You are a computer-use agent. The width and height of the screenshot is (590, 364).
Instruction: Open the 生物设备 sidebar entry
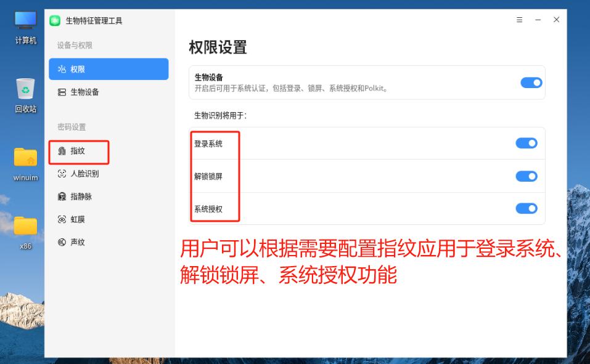pos(109,92)
